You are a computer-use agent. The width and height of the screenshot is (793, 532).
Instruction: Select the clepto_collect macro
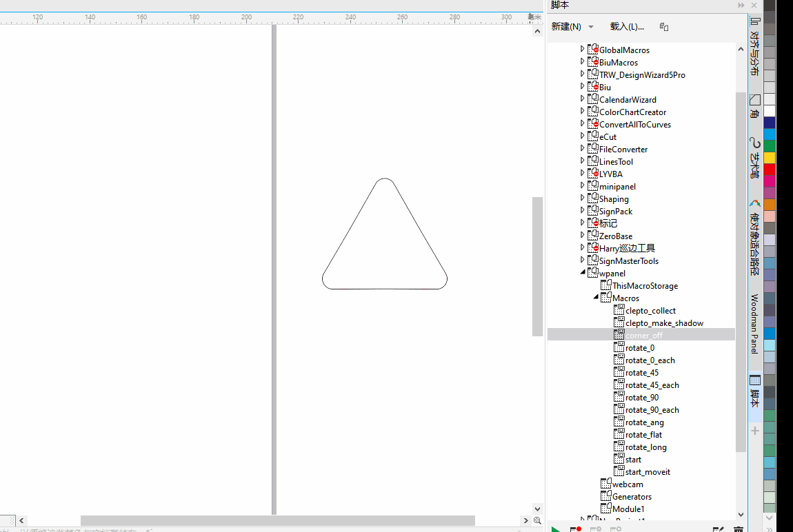(650, 311)
